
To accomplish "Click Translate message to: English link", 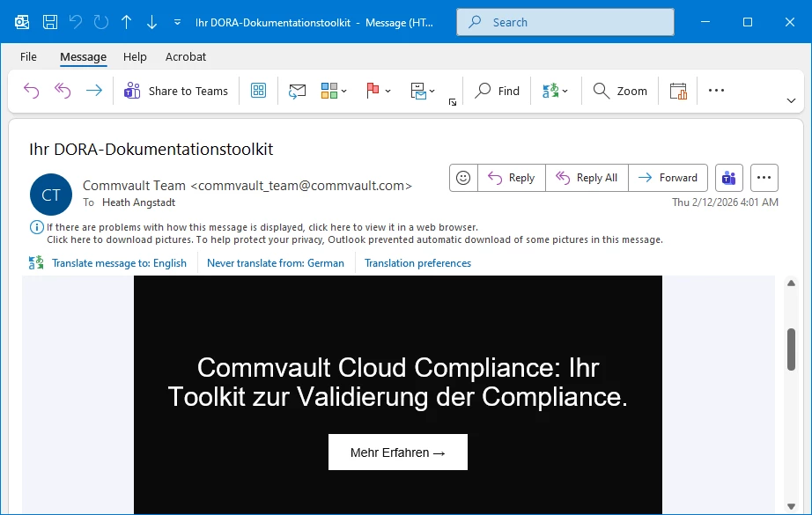I will (x=119, y=263).
